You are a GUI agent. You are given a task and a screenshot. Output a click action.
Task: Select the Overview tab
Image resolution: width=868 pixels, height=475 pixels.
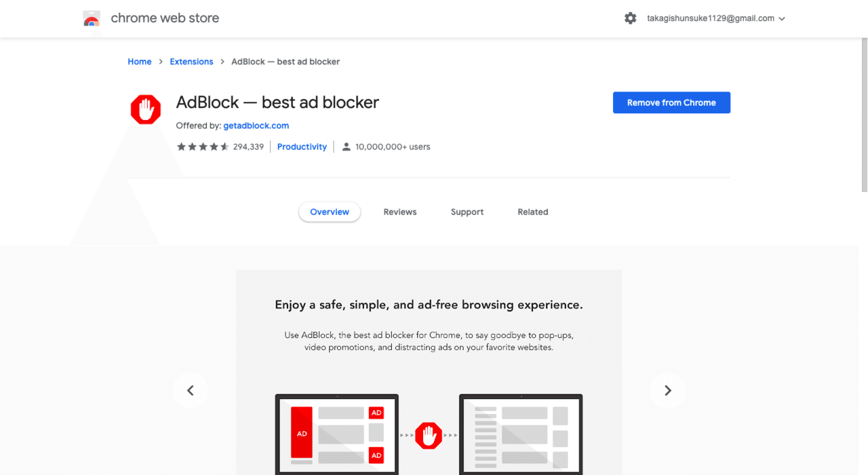pyautogui.click(x=330, y=212)
